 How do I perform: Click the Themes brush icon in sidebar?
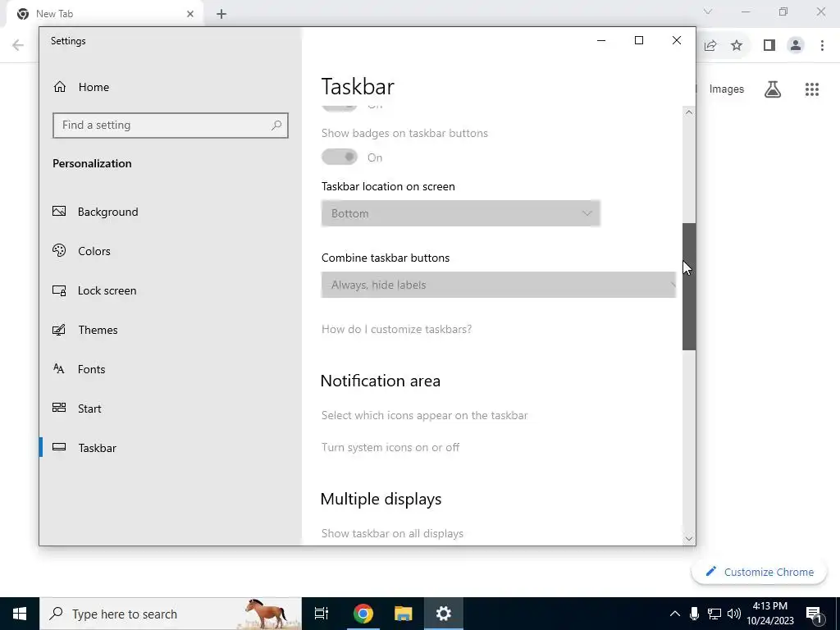coord(59,330)
